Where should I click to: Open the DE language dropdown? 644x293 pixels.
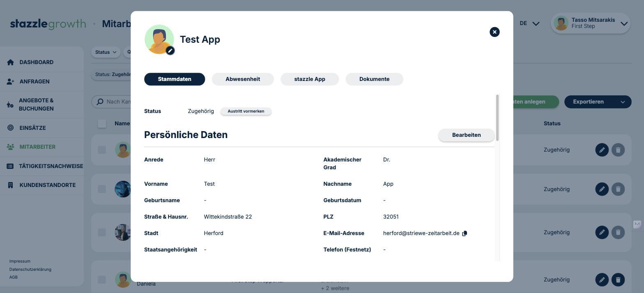(529, 23)
